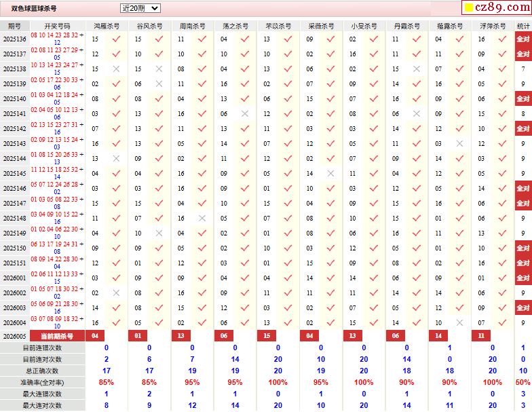This screenshot has width=532, height=412.
Task: Click gray X in 周南杀号 column, row 2025148
Action: tap(202, 219)
